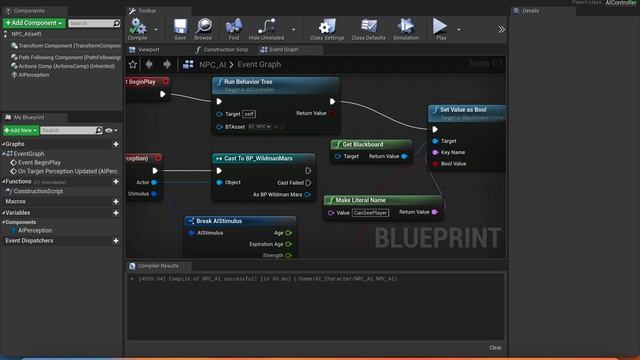
Task: Click the Make Literal Name value field
Action: click(x=371, y=213)
